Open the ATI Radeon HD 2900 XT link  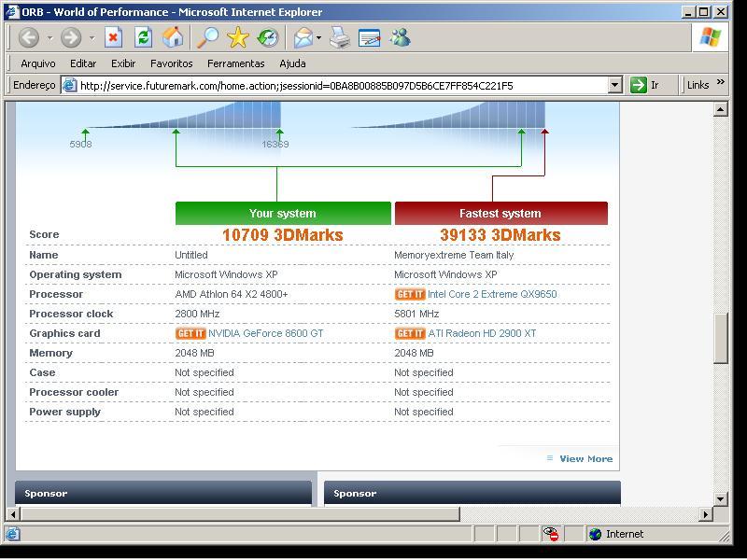[482, 333]
